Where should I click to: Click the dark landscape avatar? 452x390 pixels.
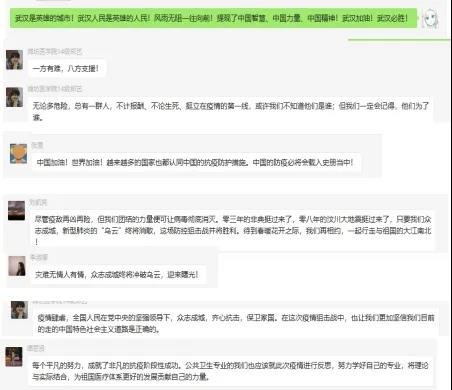point(17,210)
